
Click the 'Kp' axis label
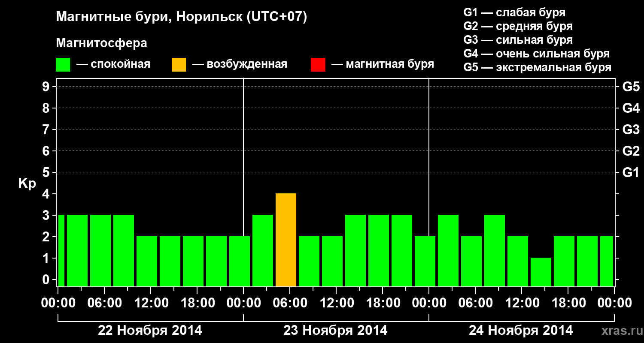coord(27,184)
